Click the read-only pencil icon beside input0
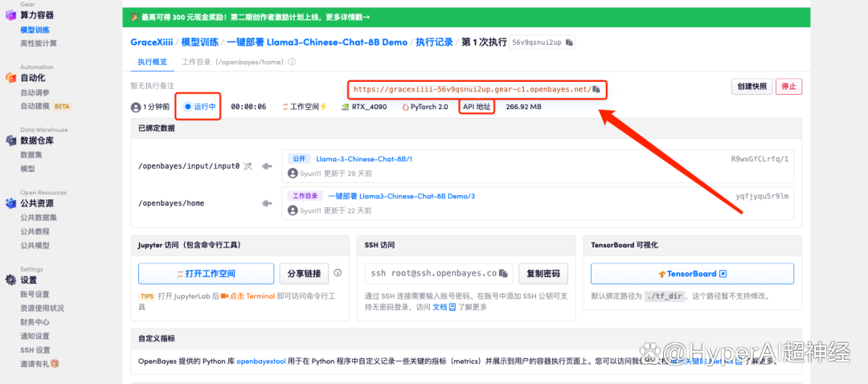 pos(248,166)
